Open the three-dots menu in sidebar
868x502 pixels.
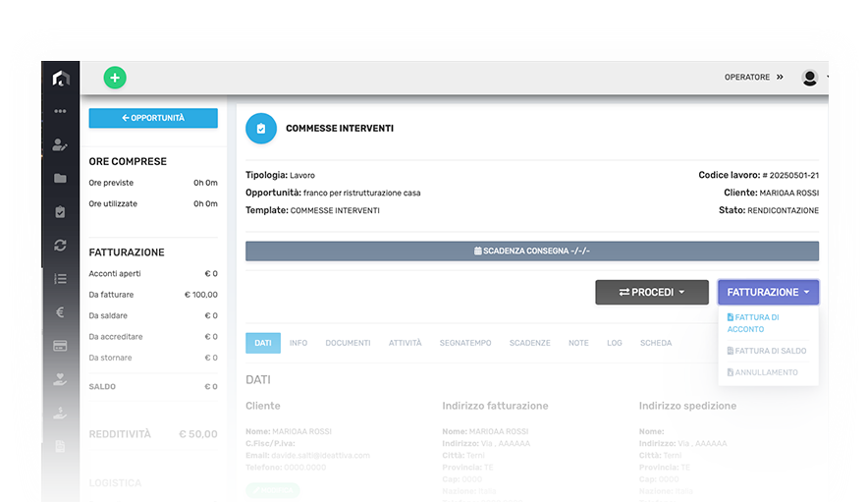tap(60, 111)
